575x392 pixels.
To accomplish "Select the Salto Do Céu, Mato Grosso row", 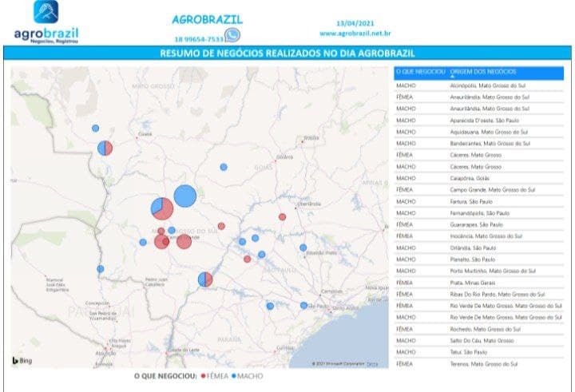I will (479, 341).
